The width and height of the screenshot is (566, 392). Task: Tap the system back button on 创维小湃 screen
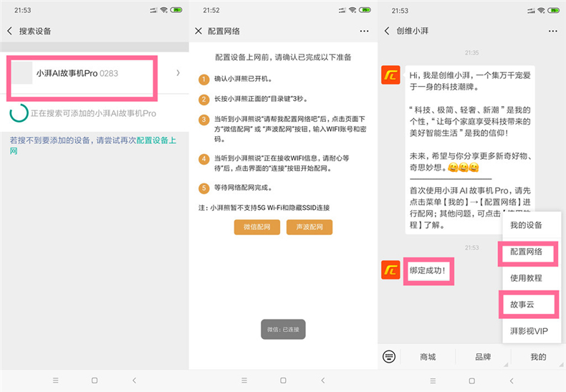[512, 381]
